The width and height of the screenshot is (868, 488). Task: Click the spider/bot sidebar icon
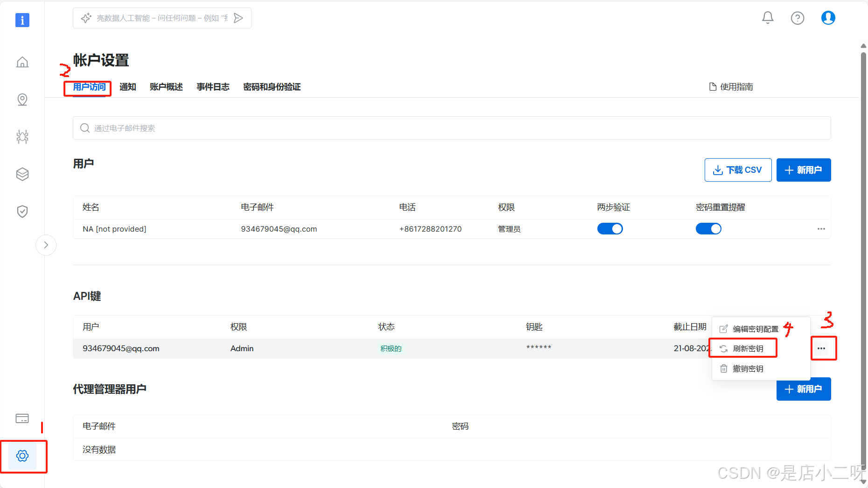pyautogui.click(x=22, y=136)
